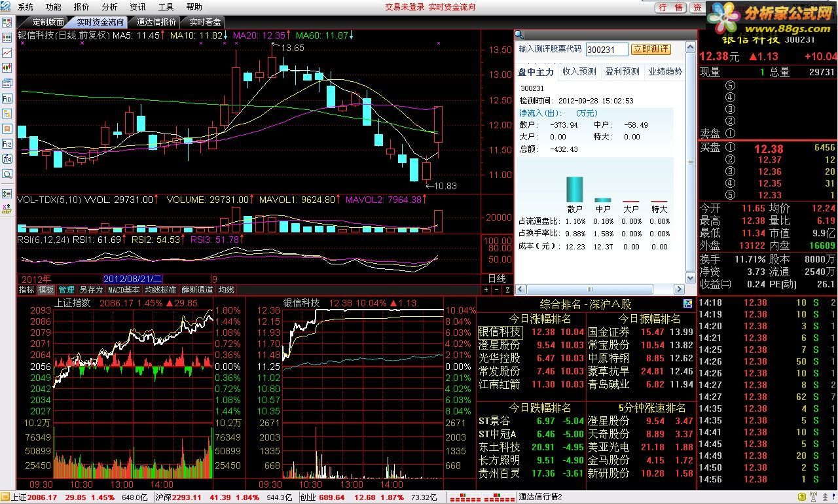Viewport: 838px width, 504px height.
Task: Click the 资 button next to 行情
Action: [697, 7]
